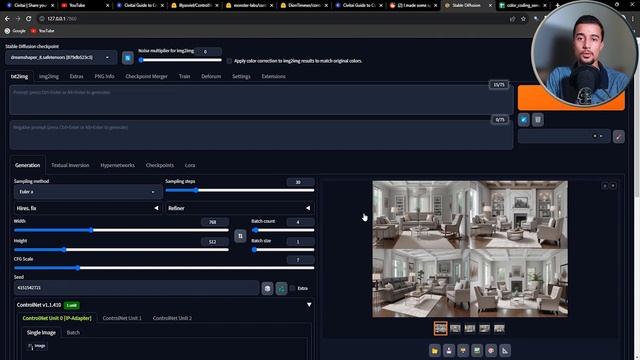Open the output images folder icon
This screenshot has width=640, height=360.
click(435, 350)
